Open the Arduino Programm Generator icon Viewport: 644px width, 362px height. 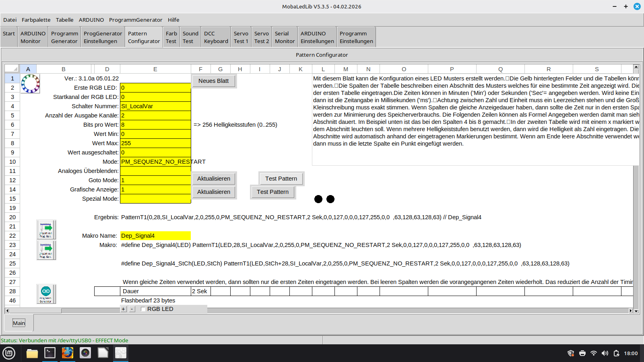(46, 294)
